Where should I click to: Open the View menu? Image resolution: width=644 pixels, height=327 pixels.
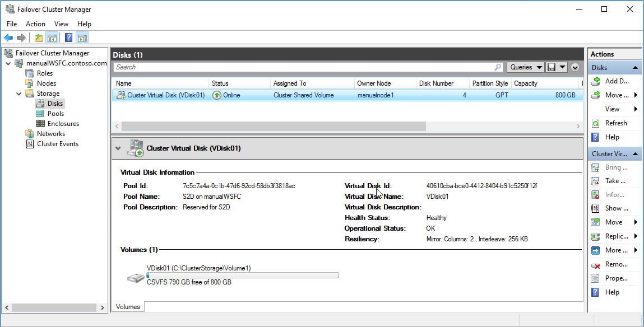(x=61, y=24)
